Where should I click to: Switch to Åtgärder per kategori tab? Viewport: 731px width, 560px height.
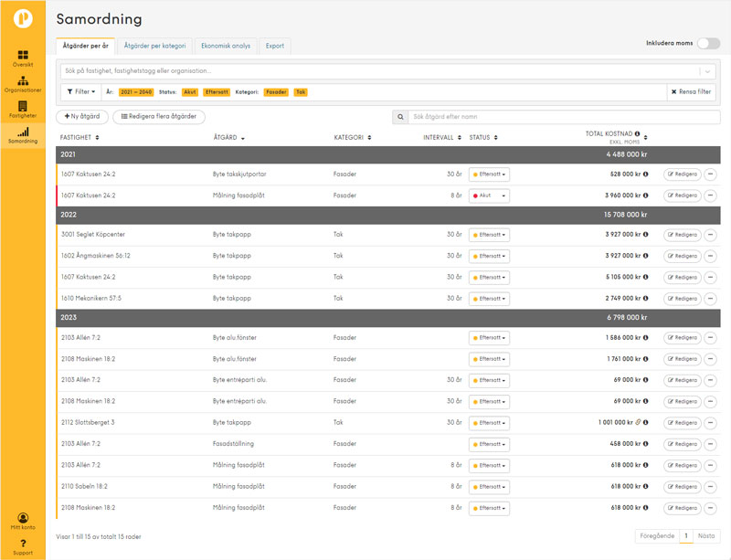(154, 45)
